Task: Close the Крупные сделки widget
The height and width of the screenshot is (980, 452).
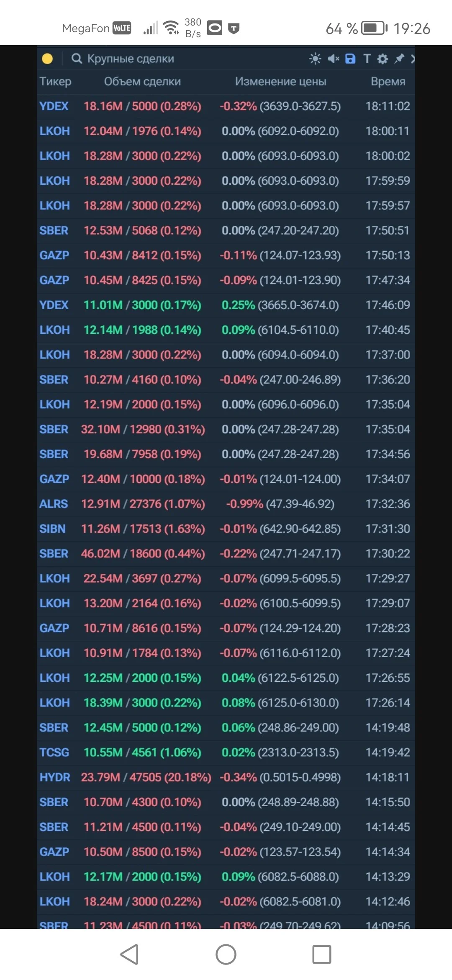Action: coord(413,59)
